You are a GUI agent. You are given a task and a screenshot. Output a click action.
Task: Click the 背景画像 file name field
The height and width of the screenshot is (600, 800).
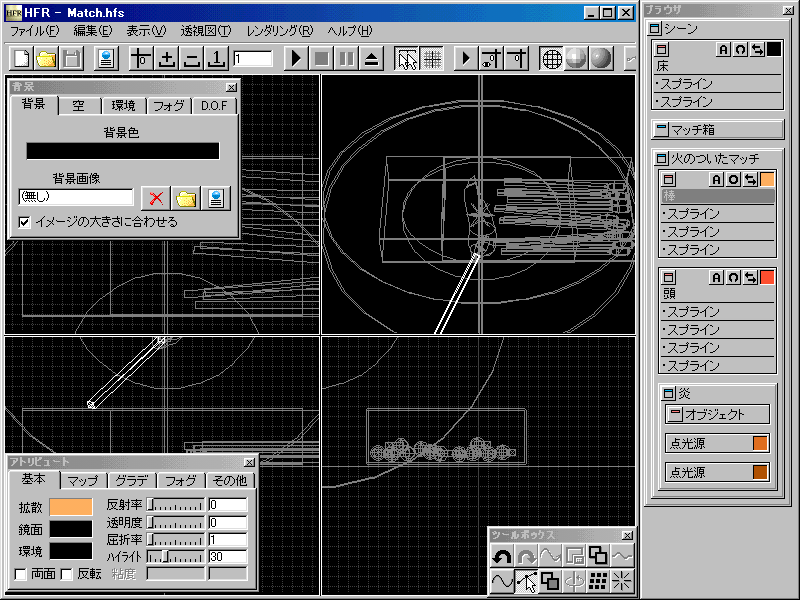(76, 197)
